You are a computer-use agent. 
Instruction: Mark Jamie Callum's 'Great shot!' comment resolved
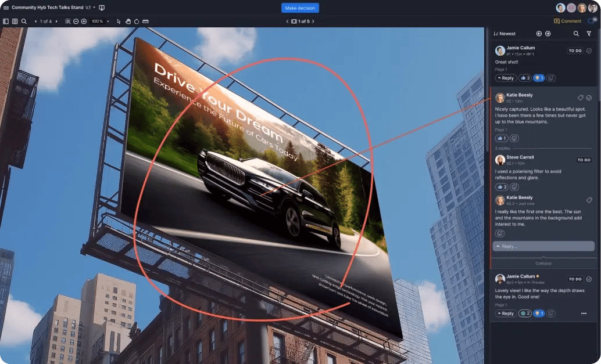click(589, 51)
